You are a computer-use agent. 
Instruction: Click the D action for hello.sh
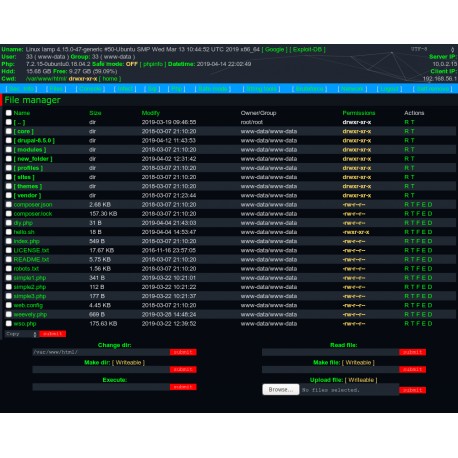pos(430,232)
